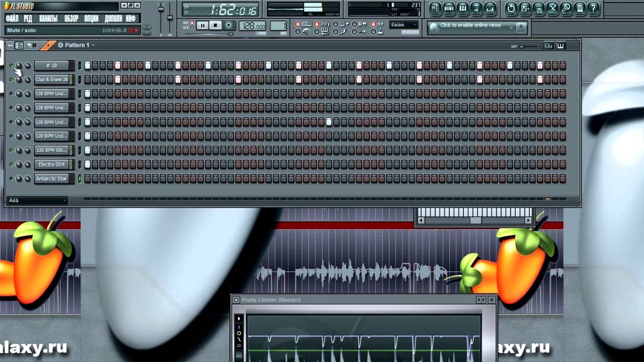Open the ИНФ menu
Viewport: 644px width, 362px height.
(x=131, y=19)
